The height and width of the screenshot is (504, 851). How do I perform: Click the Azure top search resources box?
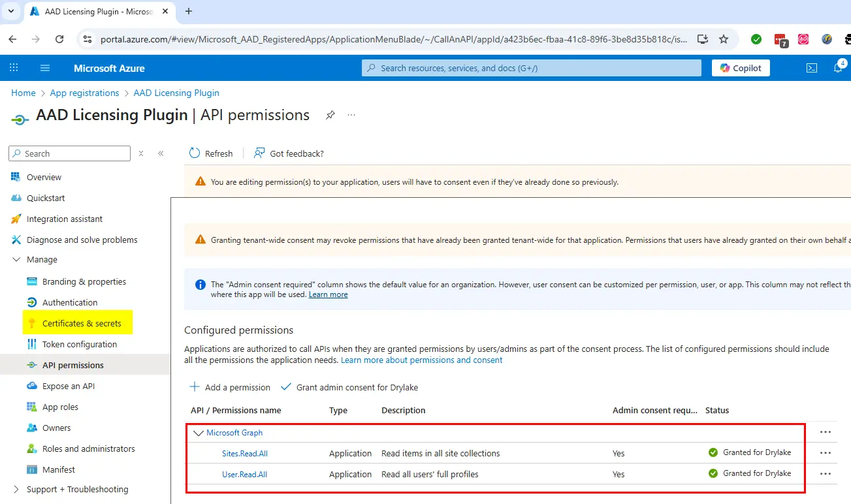point(531,68)
